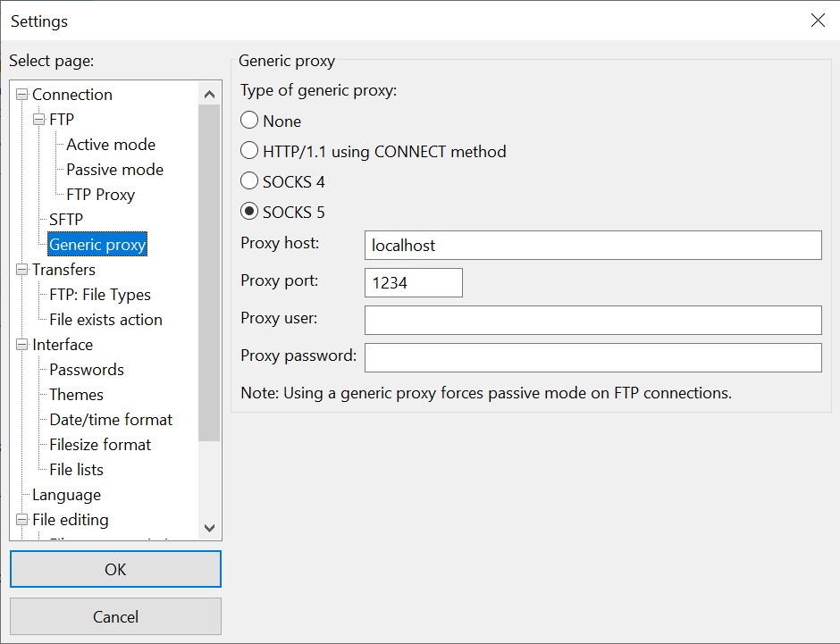The height and width of the screenshot is (644, 840).
Task: Dismiss the dialog with Cancel
Action: point(115,616)
